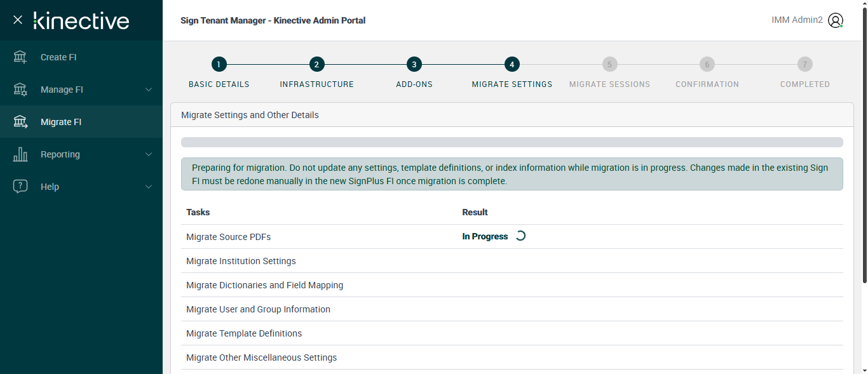Screen dimensions: 868x374
Task: Go to step 1 Basic Details
Action: click(219, 64)
